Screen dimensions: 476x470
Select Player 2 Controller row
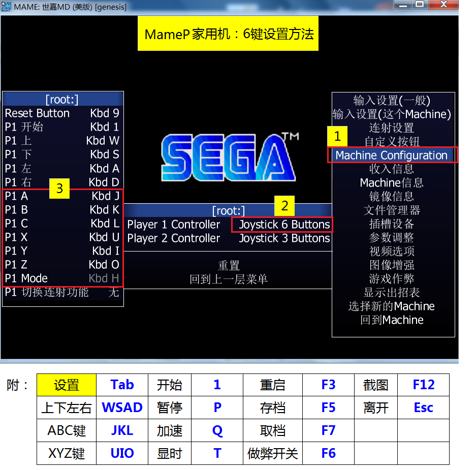point(228,238)
